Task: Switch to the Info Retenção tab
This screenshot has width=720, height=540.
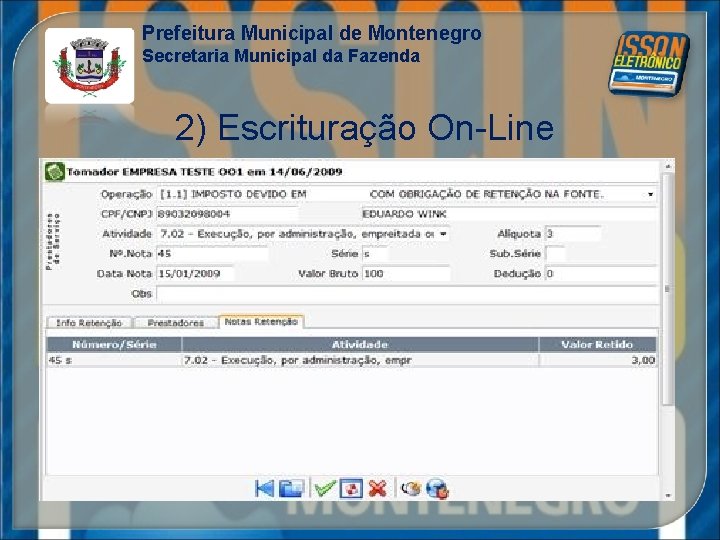Action: pos(89,323)
